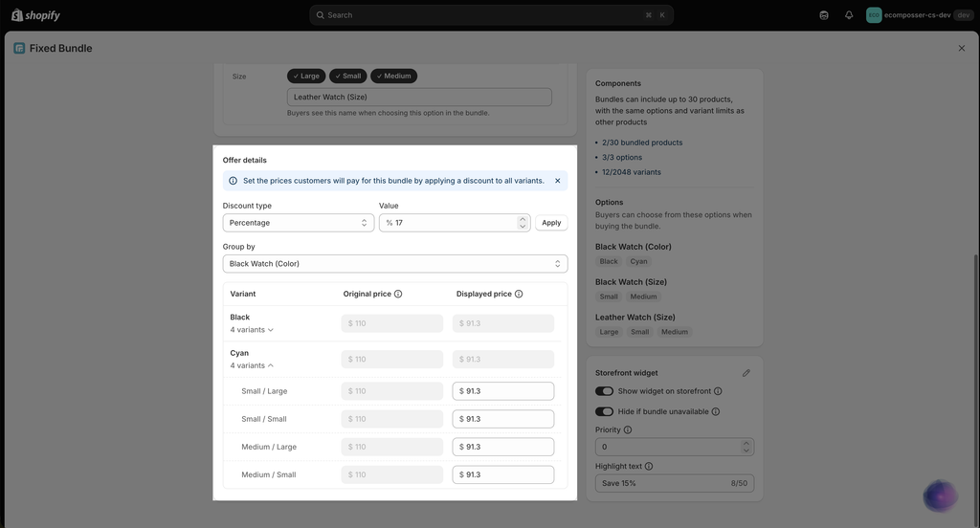Click the Medium tag under Black Watch (Size)
The height and width of the screenshot is (528, 980).
[x=643, y=297]
